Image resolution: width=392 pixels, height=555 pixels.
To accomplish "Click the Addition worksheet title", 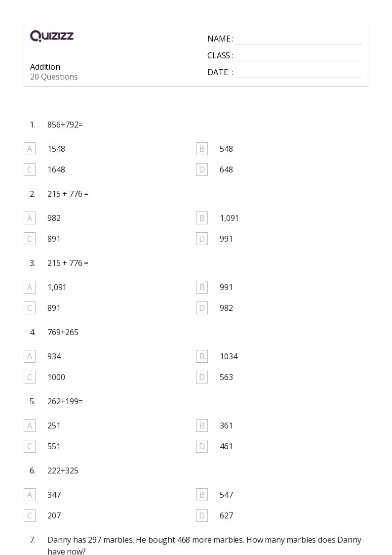I will point(45,67).
